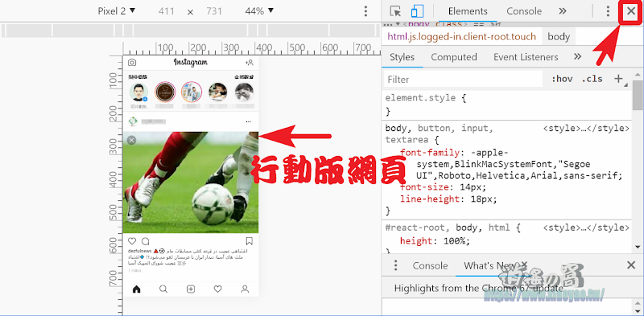The width and height of the screenshot is (644, 316).
Task: Switch to the Styles tab
Action: [402, 57]
